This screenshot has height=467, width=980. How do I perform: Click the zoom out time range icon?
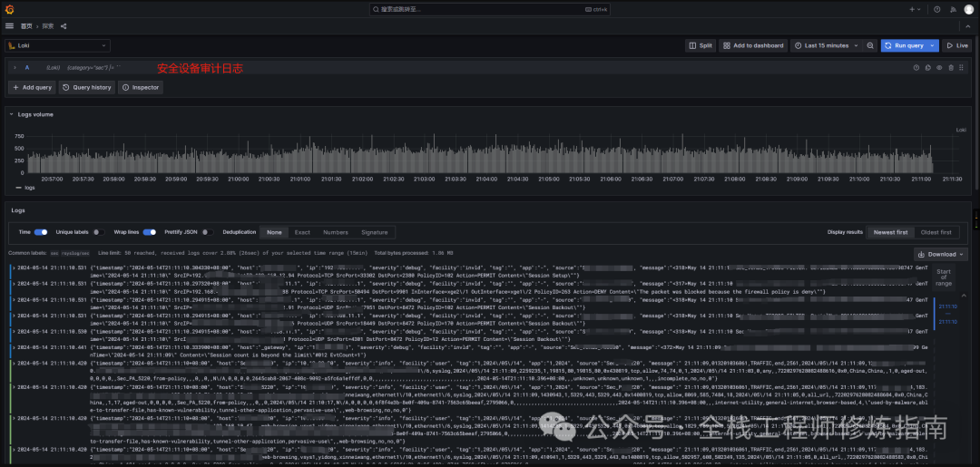[x=870, y=45]
